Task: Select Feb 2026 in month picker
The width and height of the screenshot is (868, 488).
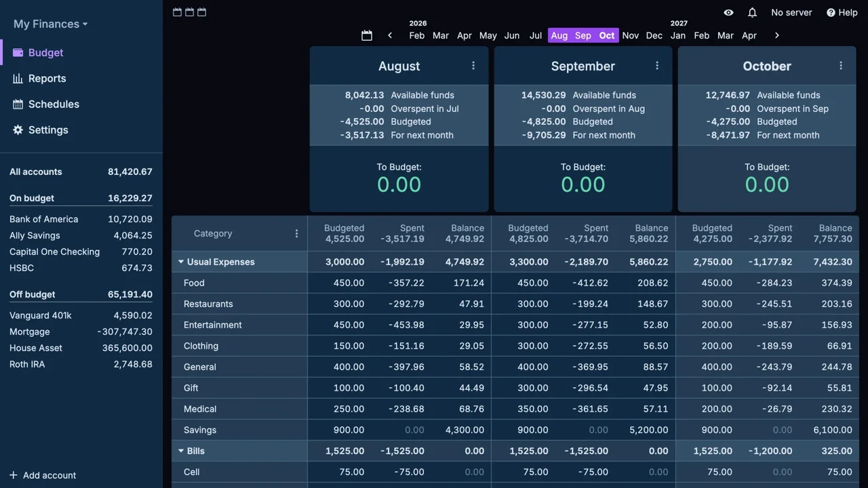Action: coord(417,35)
